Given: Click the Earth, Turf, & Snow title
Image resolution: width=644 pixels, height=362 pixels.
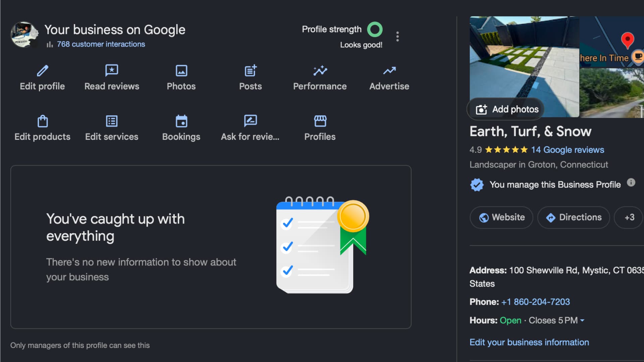Looking at the screenshot, I should pos(530,131).
